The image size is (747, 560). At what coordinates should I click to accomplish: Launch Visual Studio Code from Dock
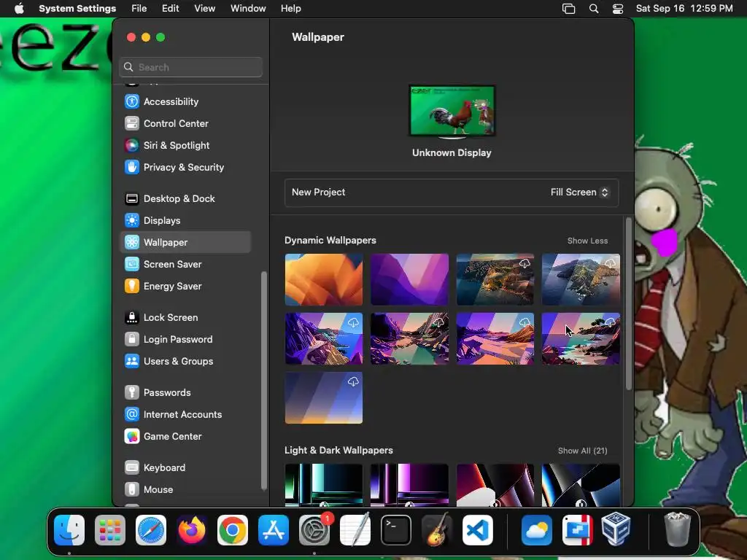(x=478, y=530)
